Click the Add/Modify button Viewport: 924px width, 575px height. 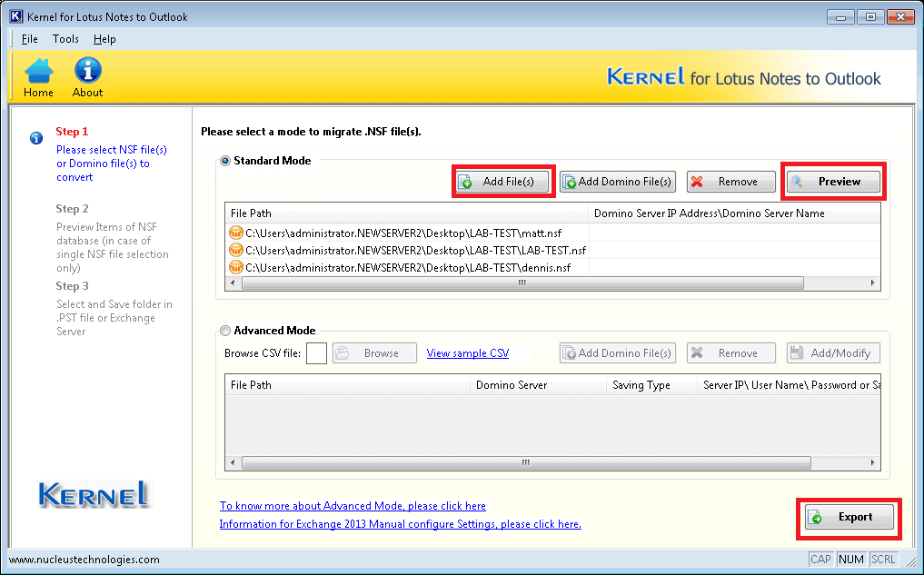[x=833, y=352]
